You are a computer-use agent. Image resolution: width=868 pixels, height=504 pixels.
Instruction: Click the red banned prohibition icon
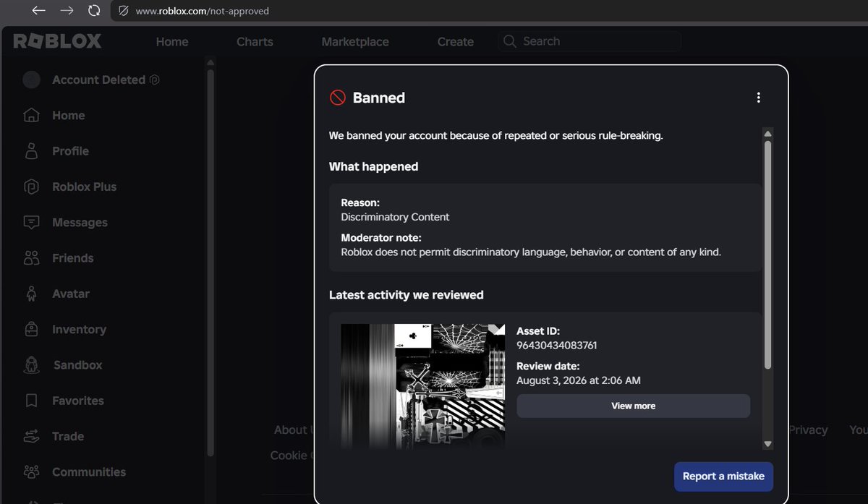(337, 98)
